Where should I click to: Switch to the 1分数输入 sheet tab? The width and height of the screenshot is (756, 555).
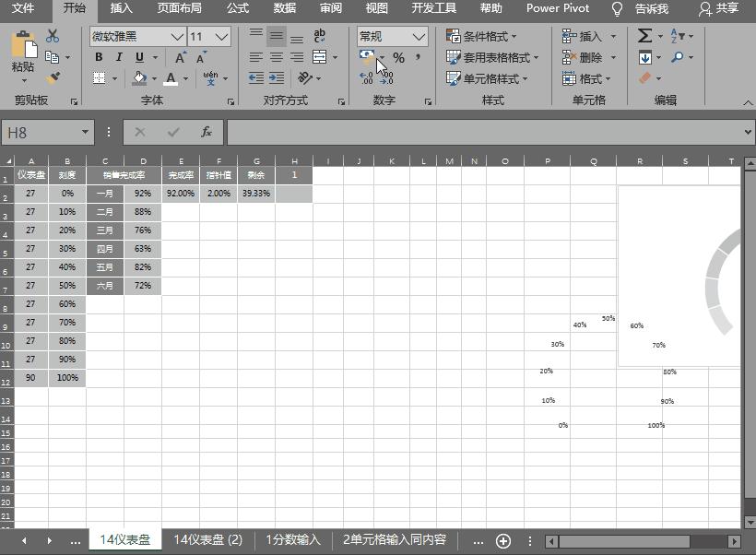click(291, 539)
